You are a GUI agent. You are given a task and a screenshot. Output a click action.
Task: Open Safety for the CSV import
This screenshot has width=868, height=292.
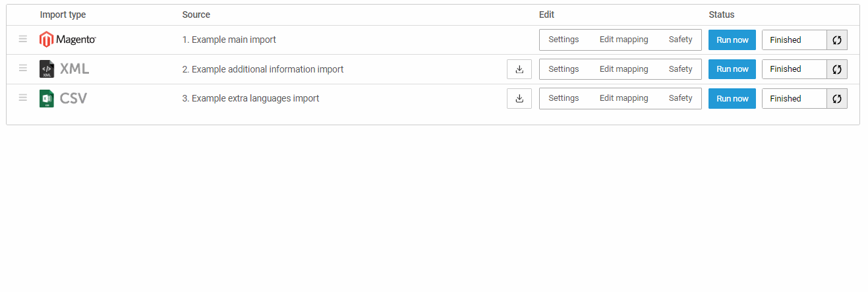(680, 98)
